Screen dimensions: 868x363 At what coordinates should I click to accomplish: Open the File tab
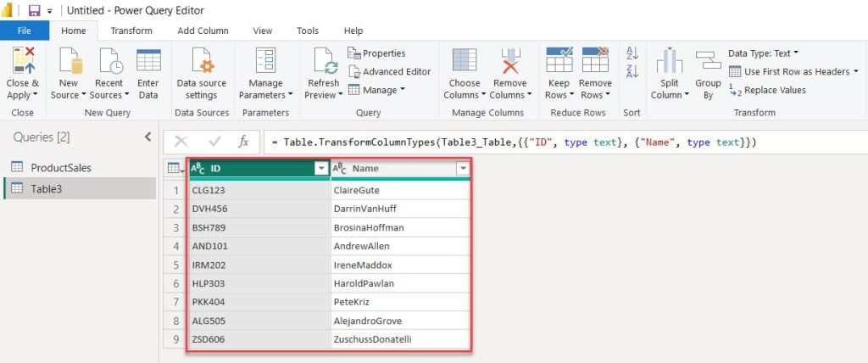[x=25, y=31]
